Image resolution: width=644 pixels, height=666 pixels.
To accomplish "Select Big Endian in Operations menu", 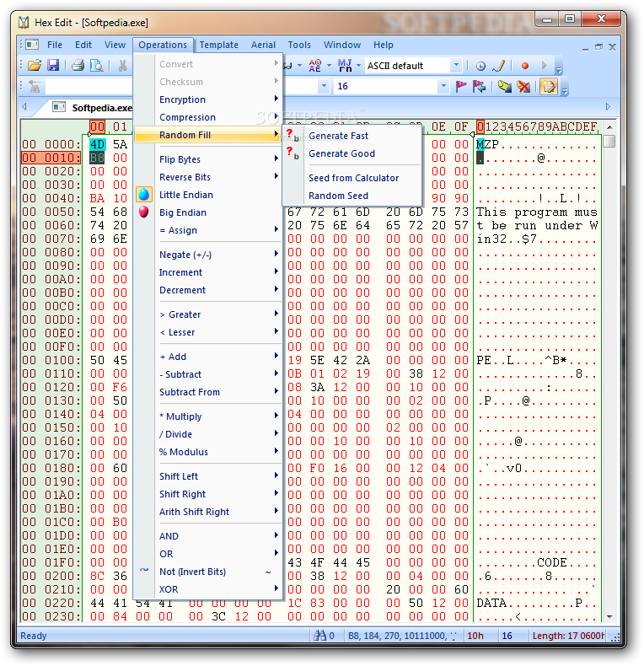I will pyautogui.click(x=208, y=212).
